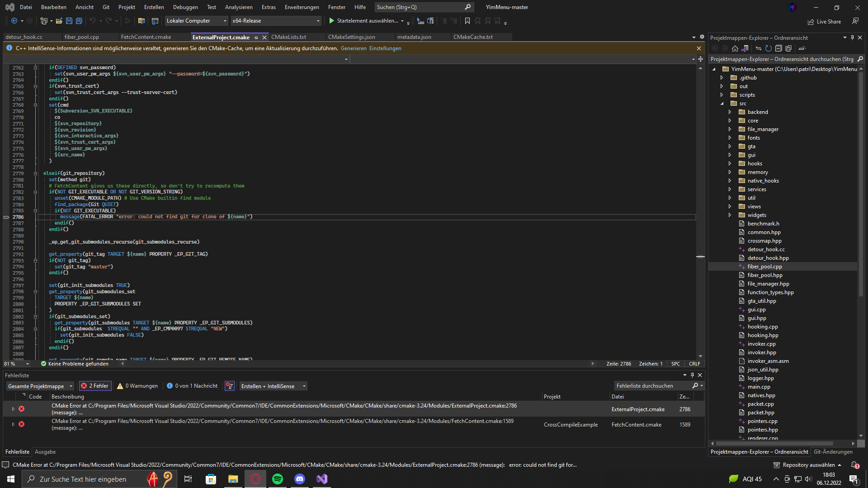Viewport: 868px width, 488px height.
Task: Collapse the src folder
Action: 722,103
